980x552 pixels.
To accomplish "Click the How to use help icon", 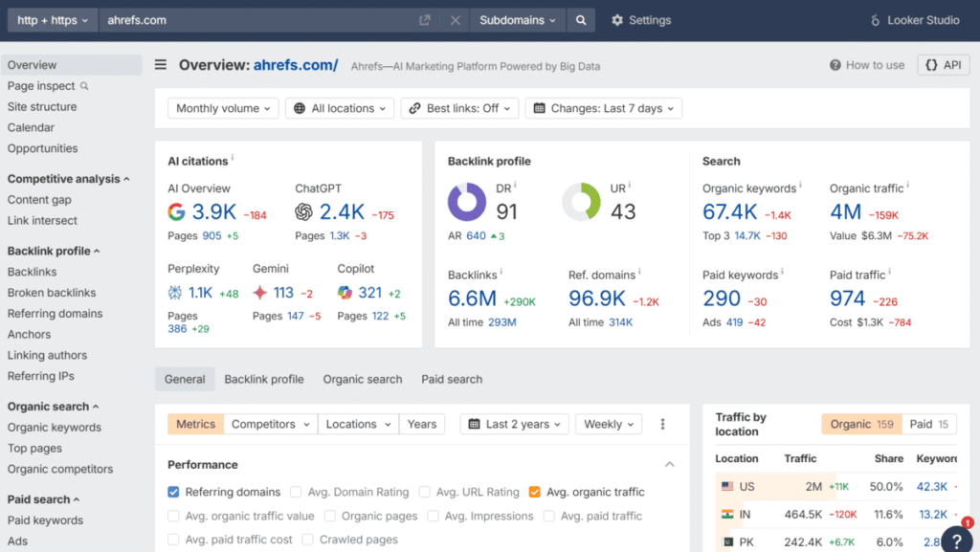I will point(836,65).
